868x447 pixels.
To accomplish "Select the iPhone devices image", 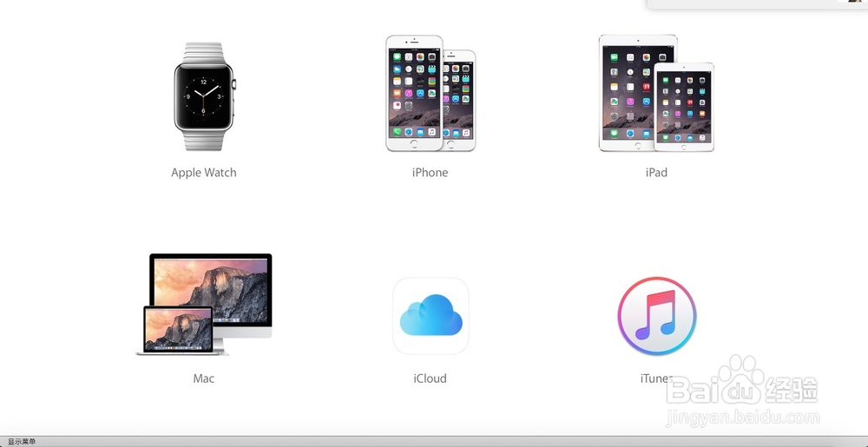I will pos(431,94).
